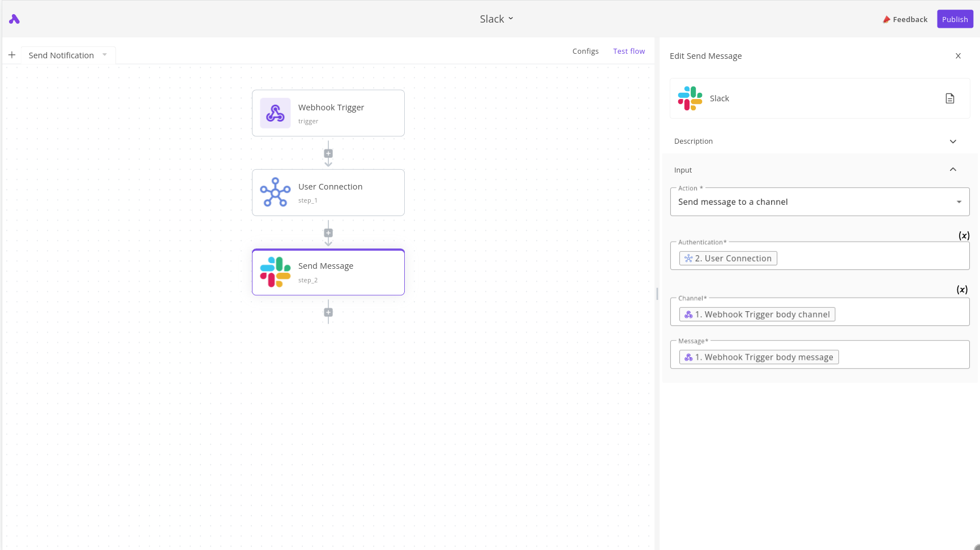Screen dimensions: 980x550
Task: Click the Webhook Trigger node icon
Action: (275, 113)
